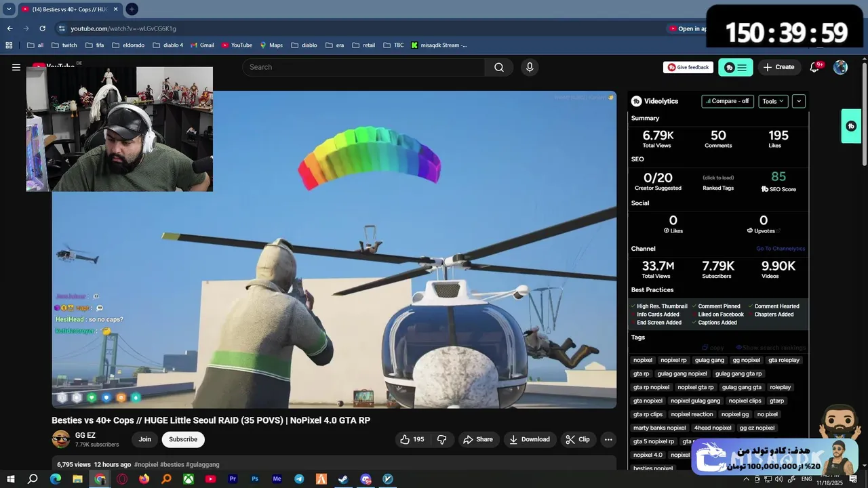Like the video with thumbs up
868x488 pixels.
tap(412, 439)
